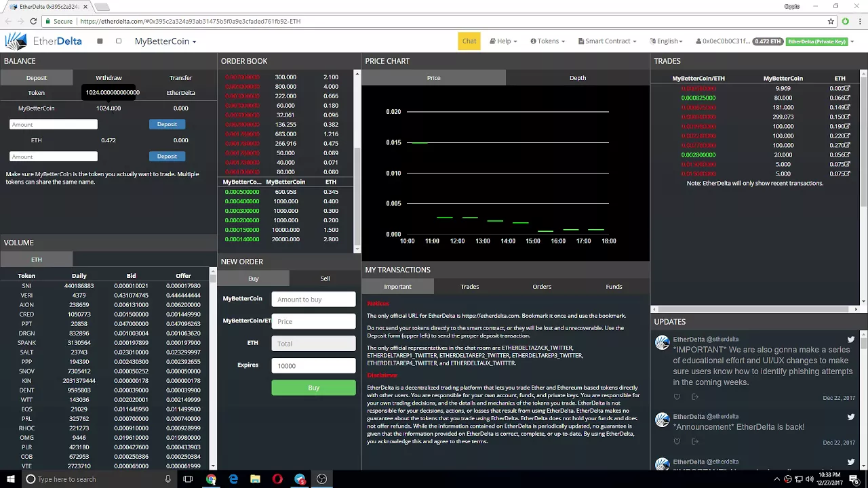Select the dark theme square swatch
The width and height of the screenshot is (868, 488).
point(100,41)
